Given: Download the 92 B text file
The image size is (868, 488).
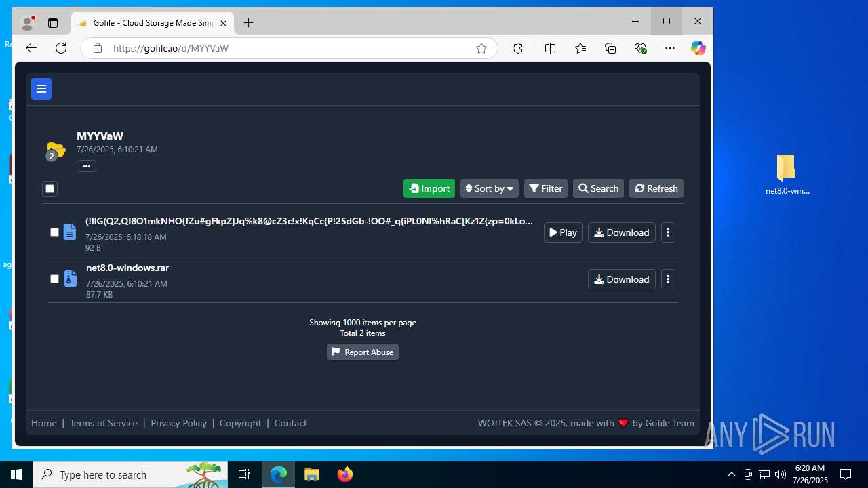Looking at the screenshot, I should click(x=622, y=232).
